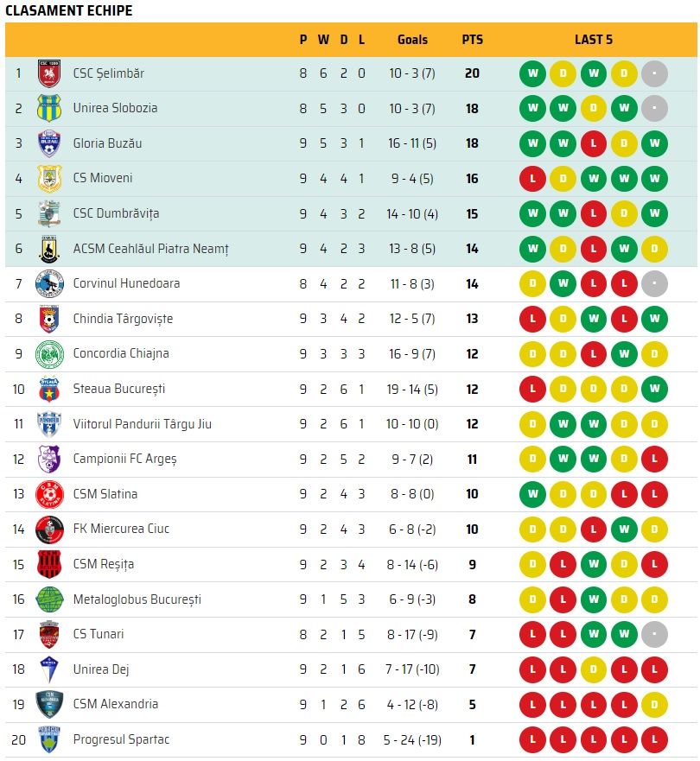Click the Metaloglobus București globe logo
Screen dimensions: 700x761
pos(49,599)
